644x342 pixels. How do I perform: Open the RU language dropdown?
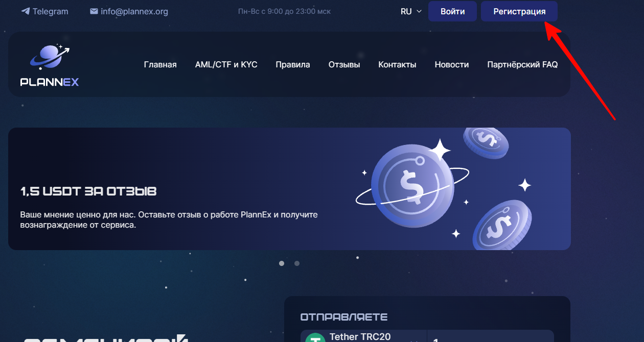[x=411, y=11]
